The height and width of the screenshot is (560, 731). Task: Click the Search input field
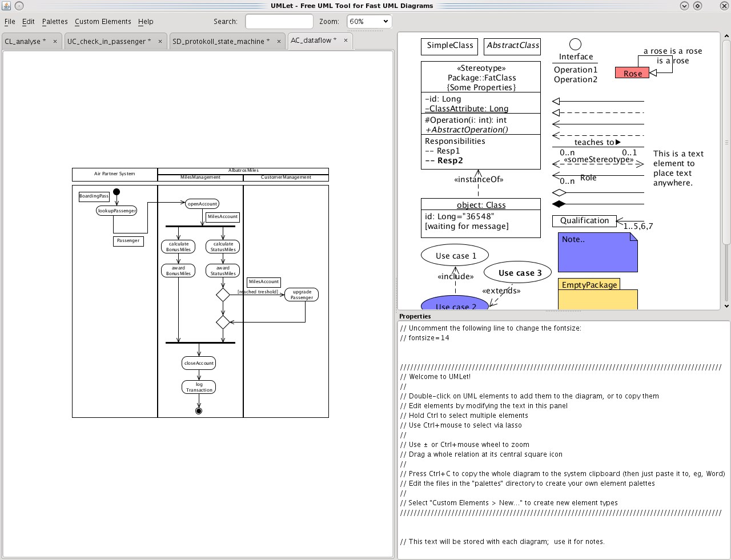click(x=279, y=22)
